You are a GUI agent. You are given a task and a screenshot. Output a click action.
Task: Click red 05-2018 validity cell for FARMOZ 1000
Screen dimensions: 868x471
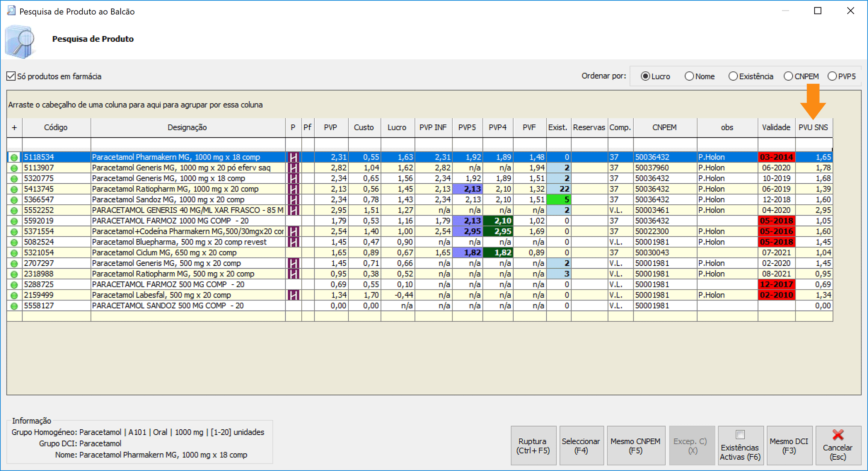[776, 221]
